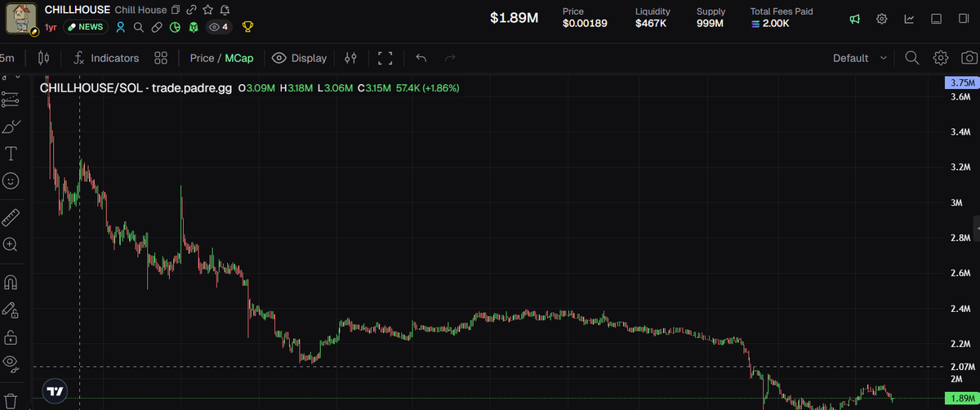The image size is (980, 410).
Task: Click the Supply 999M stat
Action: coord(710,18)
